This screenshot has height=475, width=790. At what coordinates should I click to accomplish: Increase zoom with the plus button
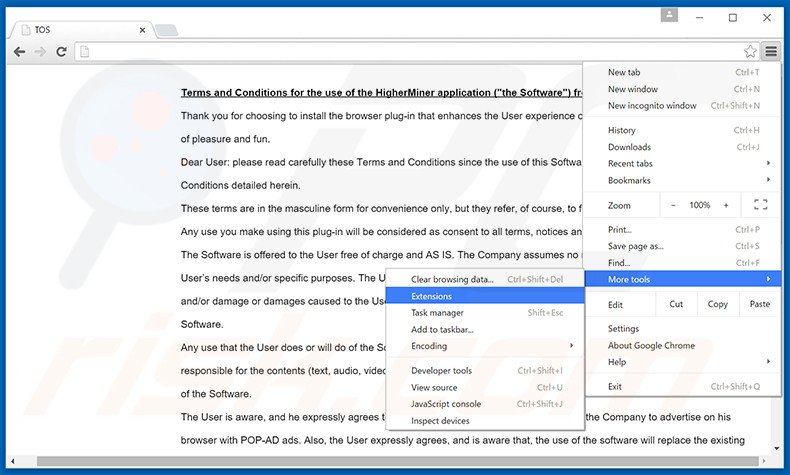coord(725,205)
